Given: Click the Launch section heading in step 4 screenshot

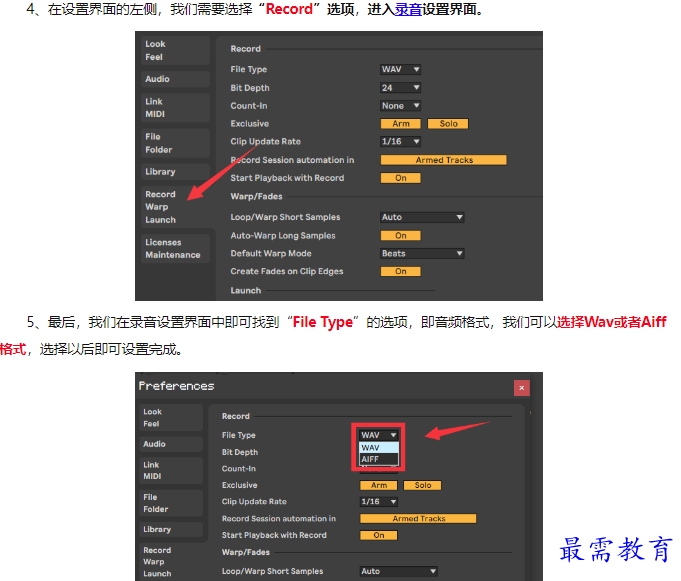Looking at the screenshot, I should click(245, 290).
